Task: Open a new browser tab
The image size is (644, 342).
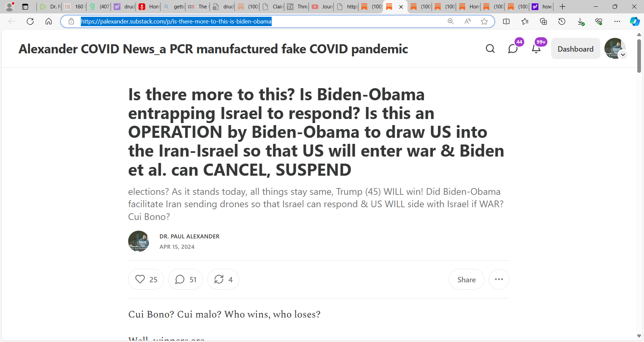Action: (562, 7)
